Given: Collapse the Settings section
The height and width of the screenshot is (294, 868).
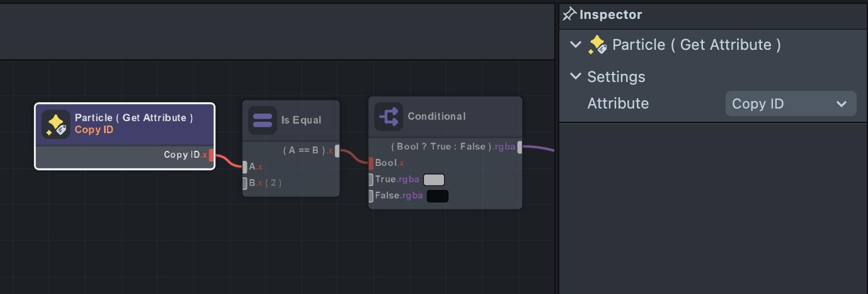Looking at the screenshot, I should (574, 77).
